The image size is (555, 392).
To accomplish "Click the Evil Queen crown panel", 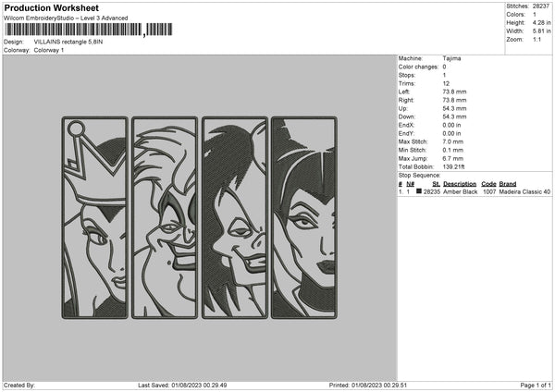I will [x=95, y=217].
